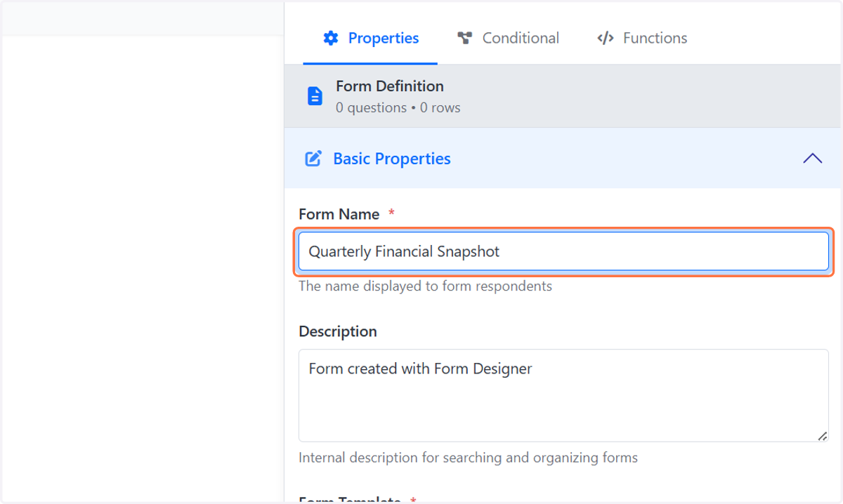Click the Properties gear icon

click(x=331, y=38)
